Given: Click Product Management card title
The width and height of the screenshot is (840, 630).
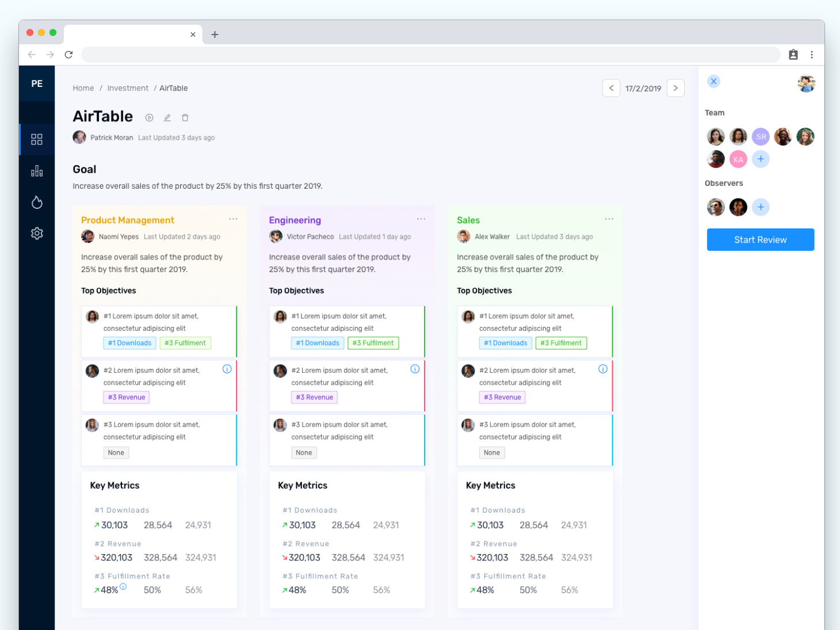Looking at the screenshot, I should click(128, 220).
